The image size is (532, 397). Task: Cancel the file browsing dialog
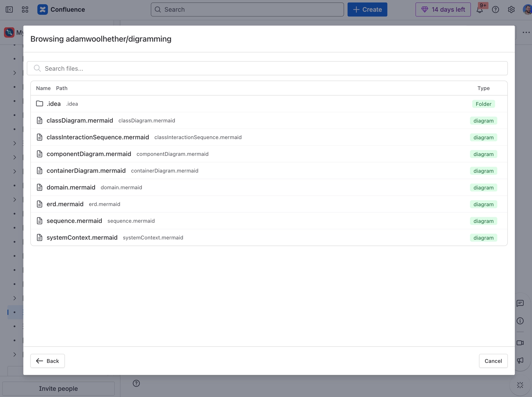tap(493, 361)
